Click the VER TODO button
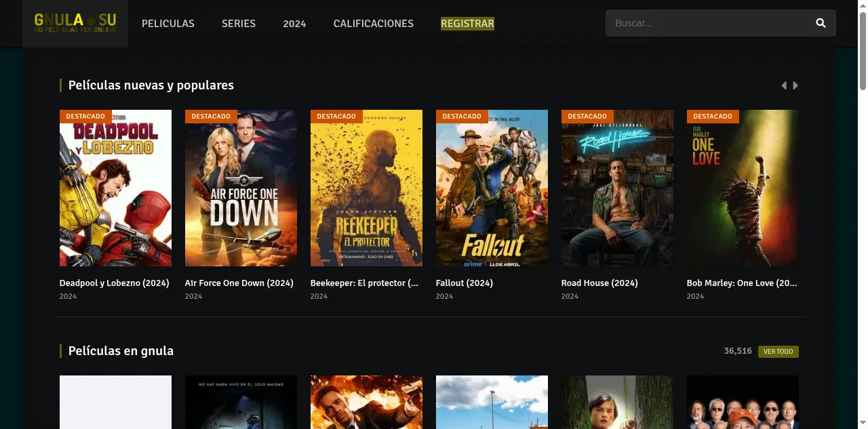The height and width of the screenshot is (429, 868). click(x=778, y=352)
